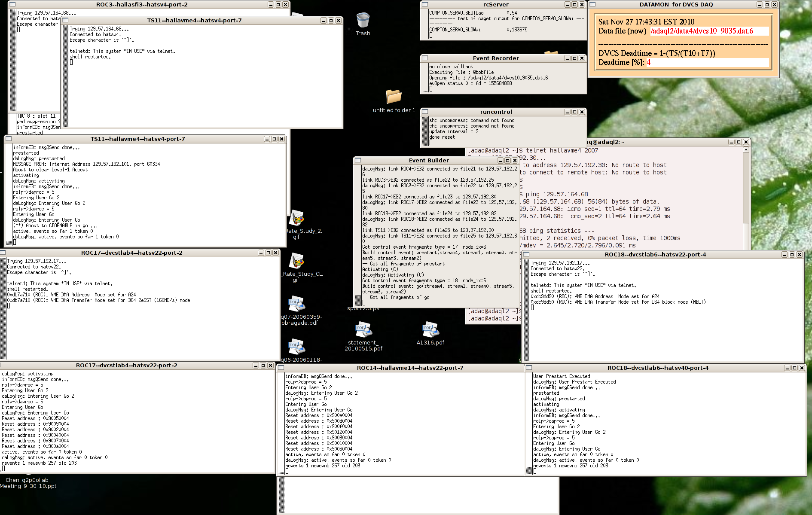This screenshot has width=812, height=515.
Task: Open window menu of TS11 window showing 'shell restarted'
Action: (65, 20)
